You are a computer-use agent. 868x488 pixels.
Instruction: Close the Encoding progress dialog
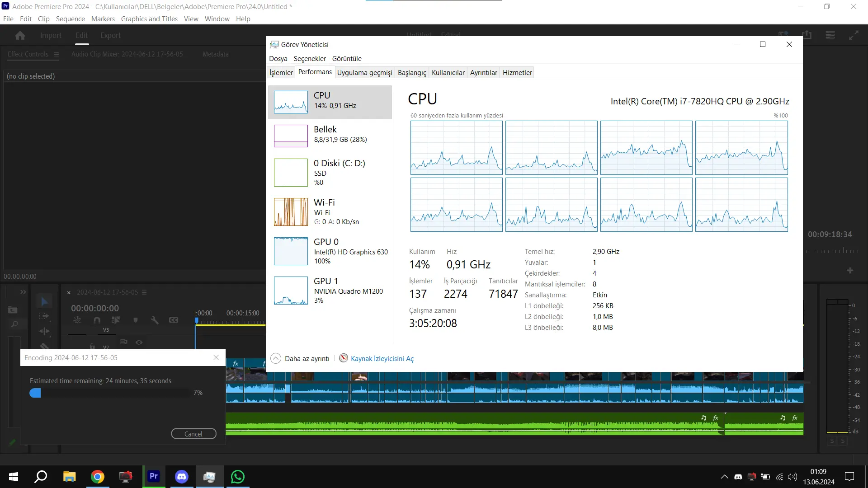(x=216, y=357)
